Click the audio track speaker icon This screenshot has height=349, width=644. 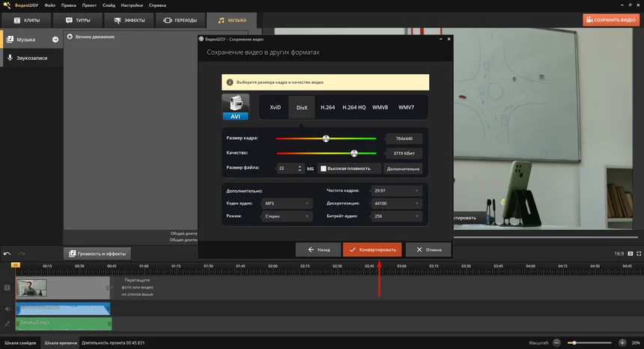[x=7, y=309]
